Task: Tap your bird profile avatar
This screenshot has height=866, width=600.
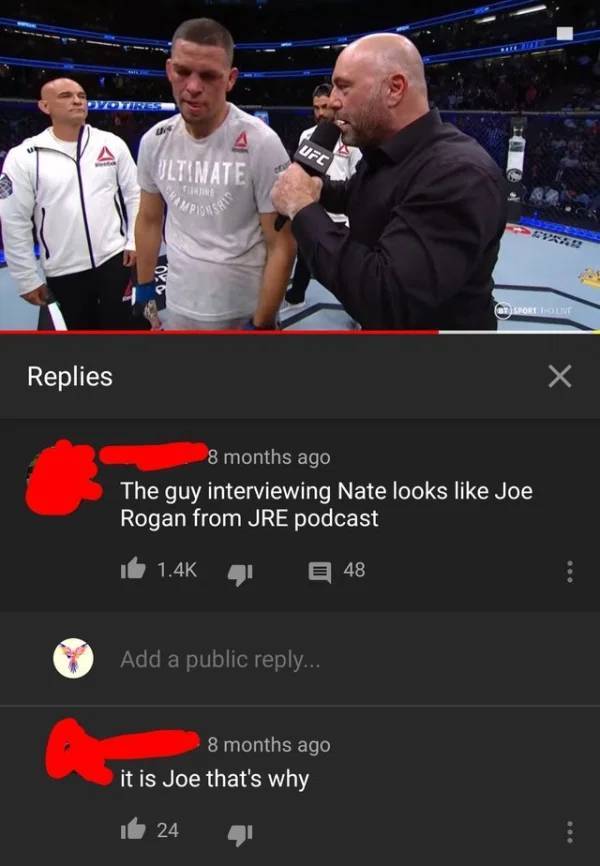Action: tap(73, 658)
